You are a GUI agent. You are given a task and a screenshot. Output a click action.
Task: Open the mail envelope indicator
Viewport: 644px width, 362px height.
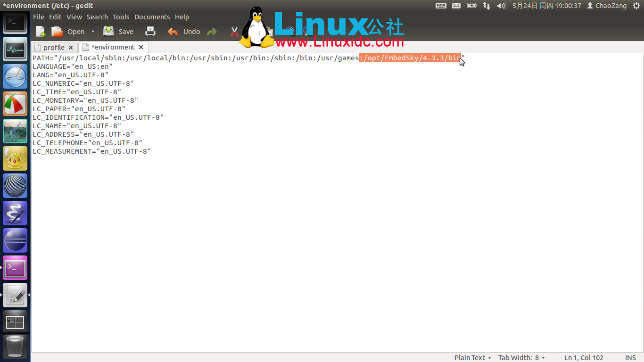(x=456, y=6)
